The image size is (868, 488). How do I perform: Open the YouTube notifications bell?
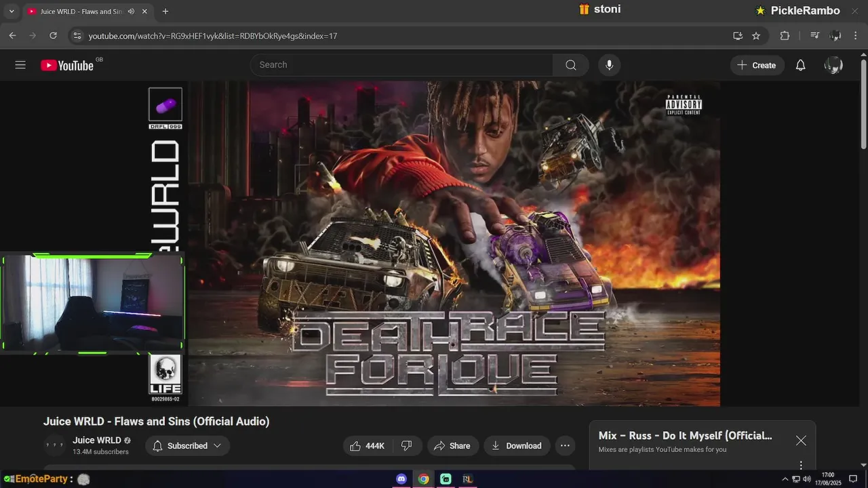click(x=800, y=65)
